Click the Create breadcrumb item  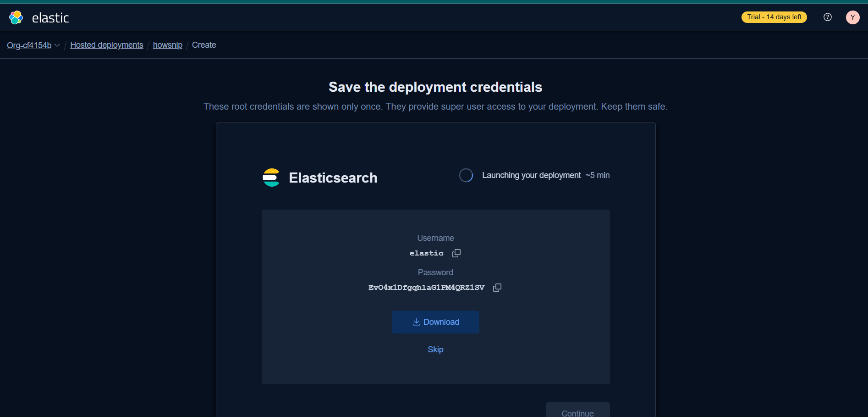[204, 45]
